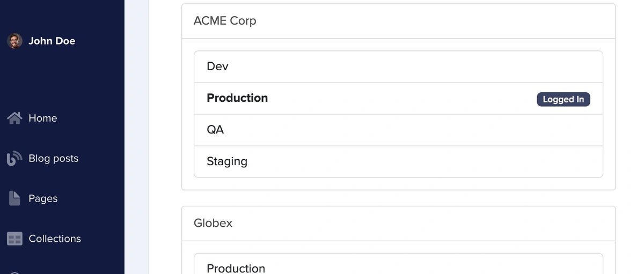Select ACME Corp Production environment
This screenshot has width=644, height=274.
[237, 98]
